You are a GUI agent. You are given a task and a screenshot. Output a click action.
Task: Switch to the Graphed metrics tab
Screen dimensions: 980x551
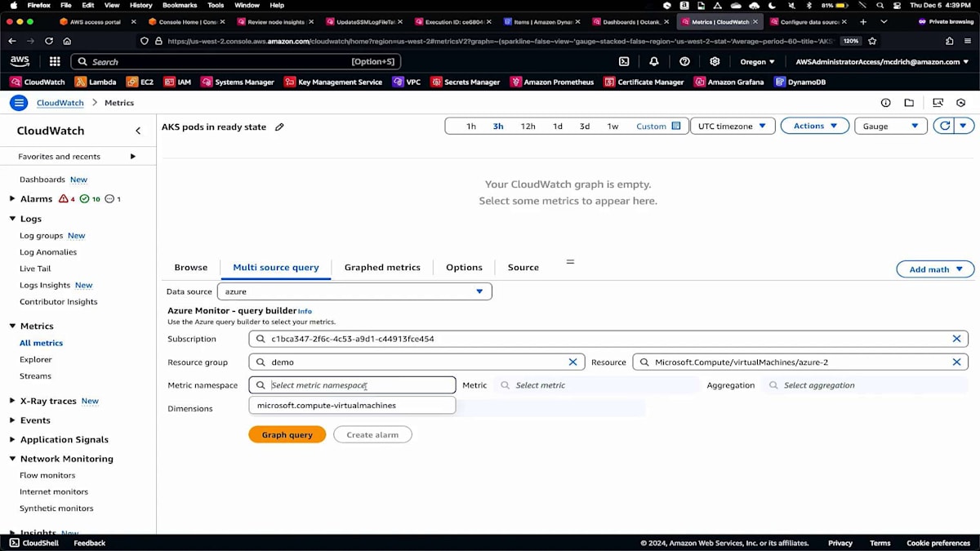click(382, 267)
